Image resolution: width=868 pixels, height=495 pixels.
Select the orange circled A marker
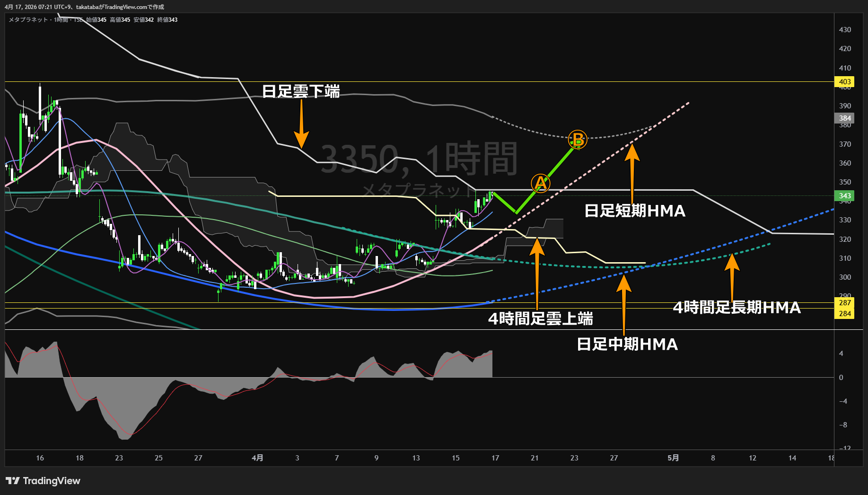click(x=540, y=183)
